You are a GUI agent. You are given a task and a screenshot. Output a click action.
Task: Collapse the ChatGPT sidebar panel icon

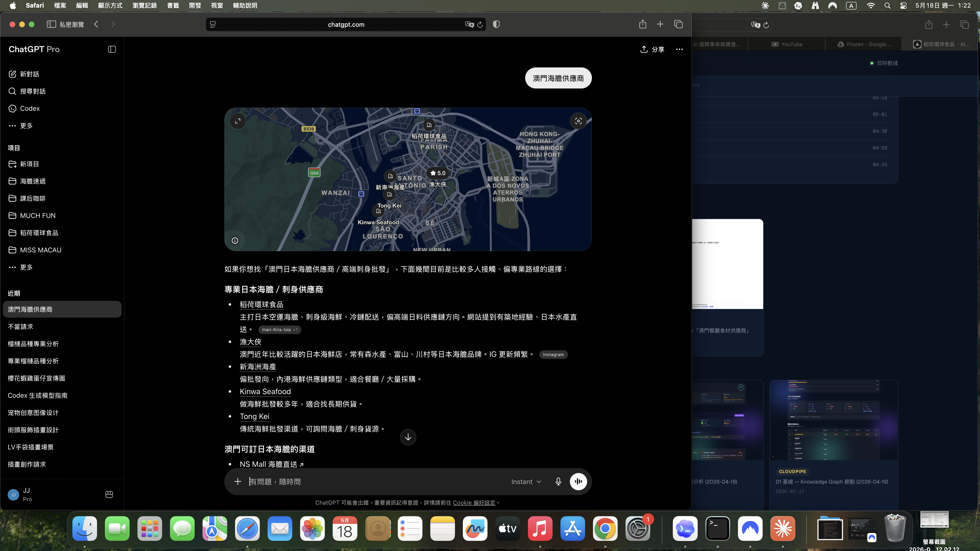(x=112, y=49)
